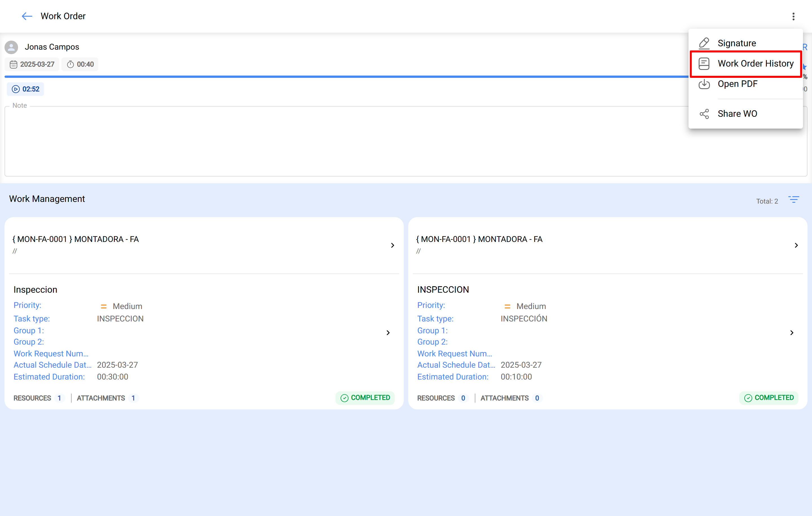Viewport: 812px width, 516px height.
Task: Click the right card COMPLETED status badge
Action: (769, 398)
